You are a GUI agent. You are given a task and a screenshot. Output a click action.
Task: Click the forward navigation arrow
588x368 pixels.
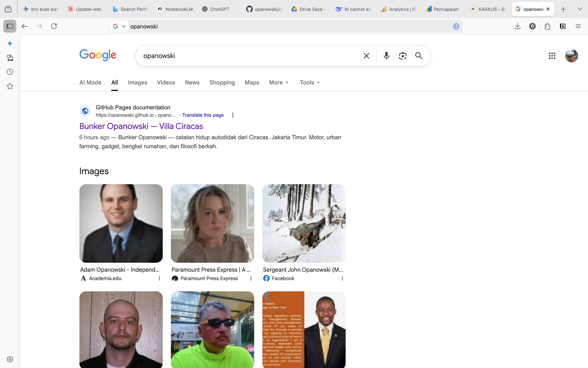tap(39, 26)
